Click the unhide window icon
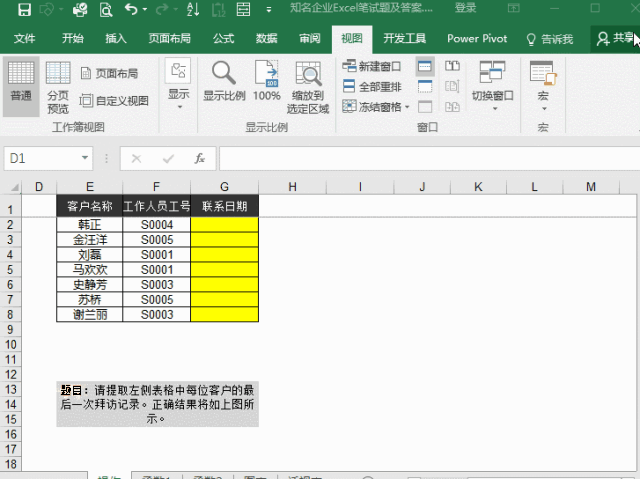This screenshot has height=479, width=640. point(425,107)
